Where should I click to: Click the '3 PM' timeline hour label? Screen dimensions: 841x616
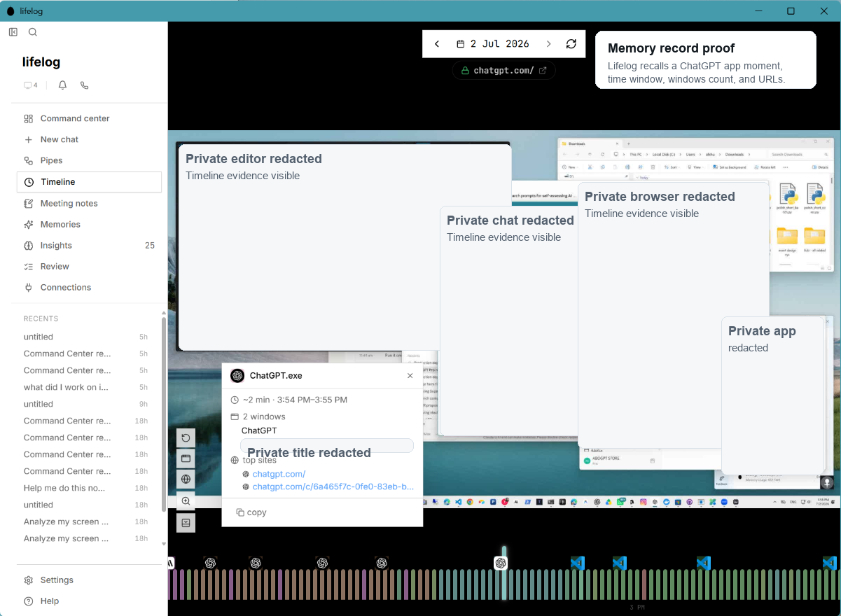point(637,608)
